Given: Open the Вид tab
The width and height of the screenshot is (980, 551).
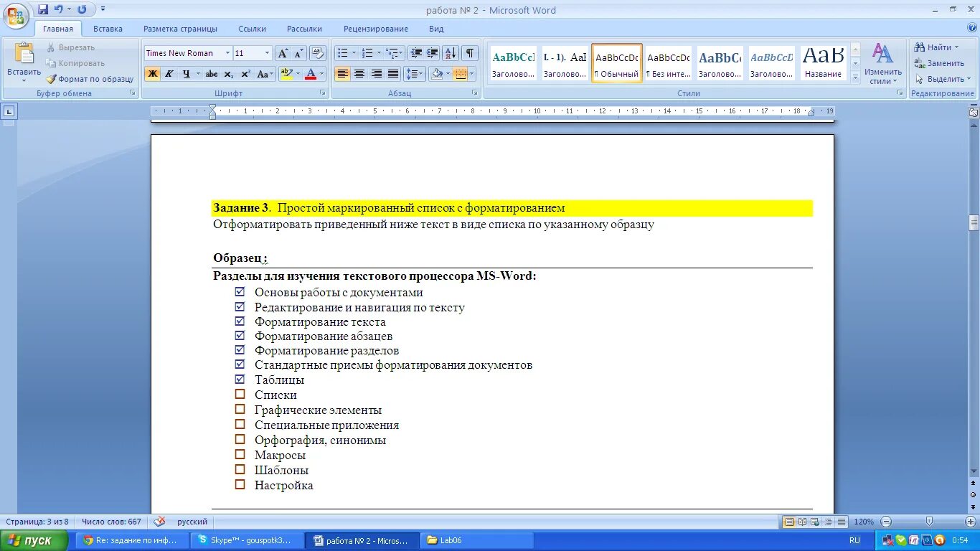Looking at the screenshot, I should [436, 29].
